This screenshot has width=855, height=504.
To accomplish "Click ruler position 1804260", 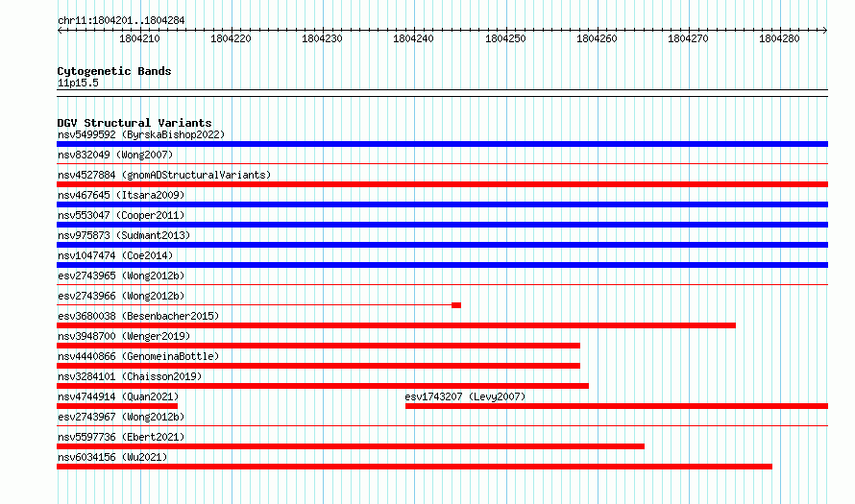I will coord(597,38).
